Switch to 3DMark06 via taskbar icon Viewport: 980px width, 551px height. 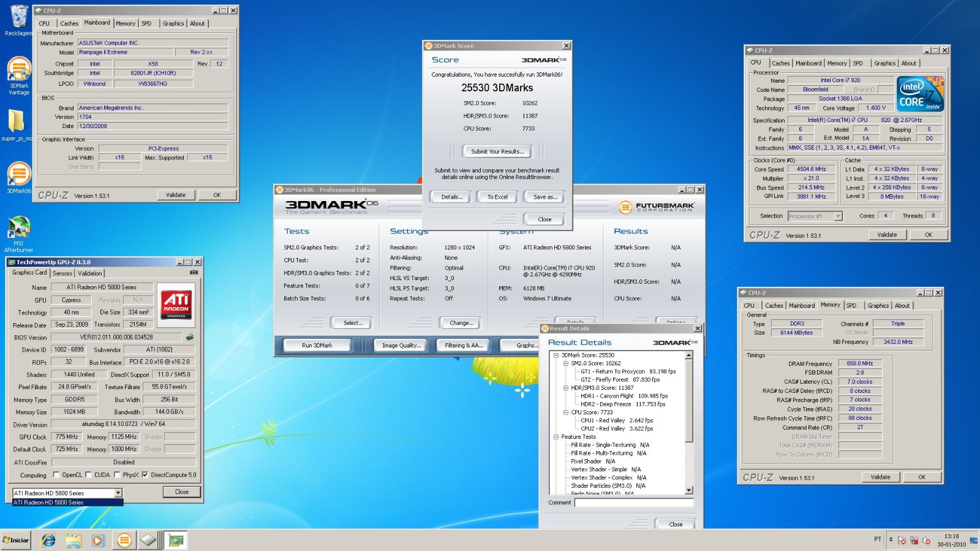click(124, 540)
